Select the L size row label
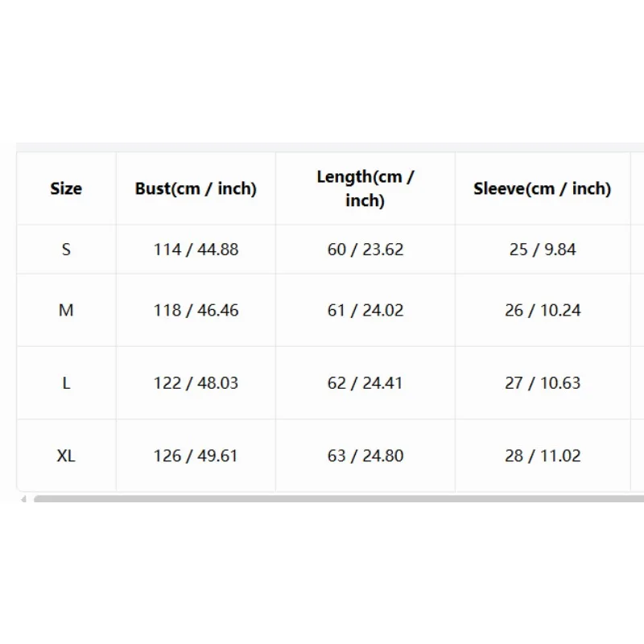Viewport: 644px width, 644px height. 66,383
